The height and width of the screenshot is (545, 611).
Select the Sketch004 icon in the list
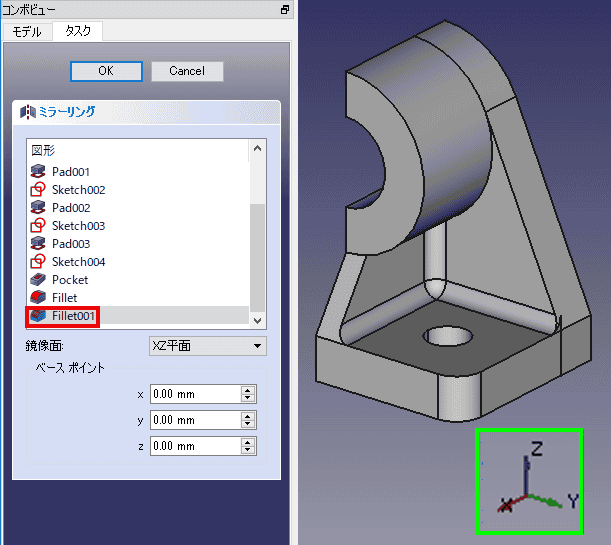coord(38,261)
